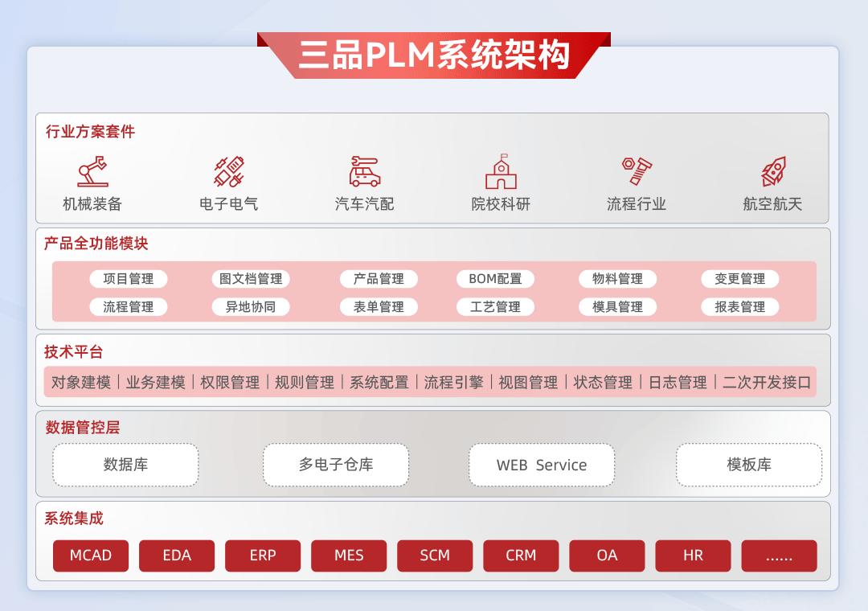Click the ...... placeholder block
The image size is (868, 611).
click(x=779, y=556)
